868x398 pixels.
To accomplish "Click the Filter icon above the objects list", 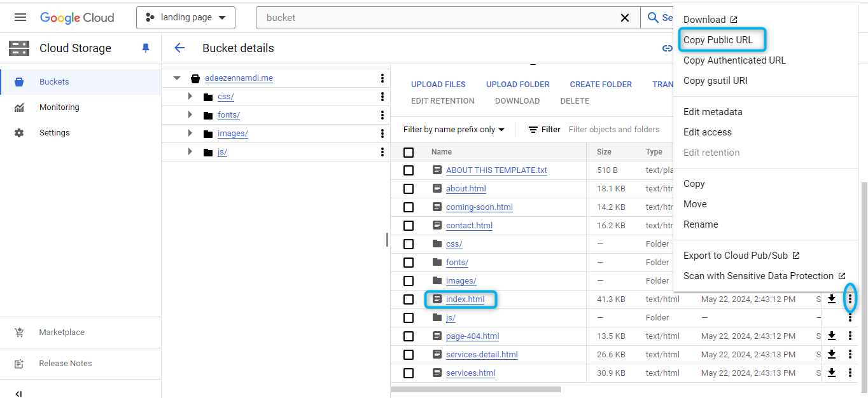I will [x=533, y=130].
